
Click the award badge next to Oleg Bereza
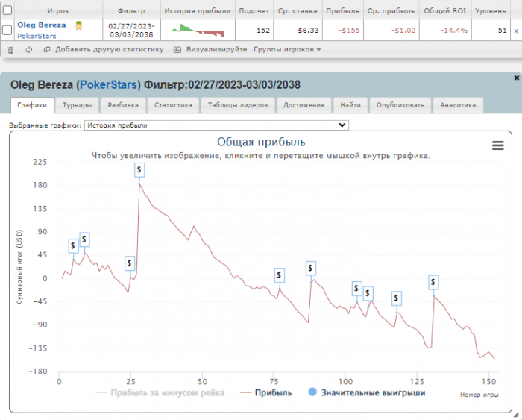coord(79,25)
